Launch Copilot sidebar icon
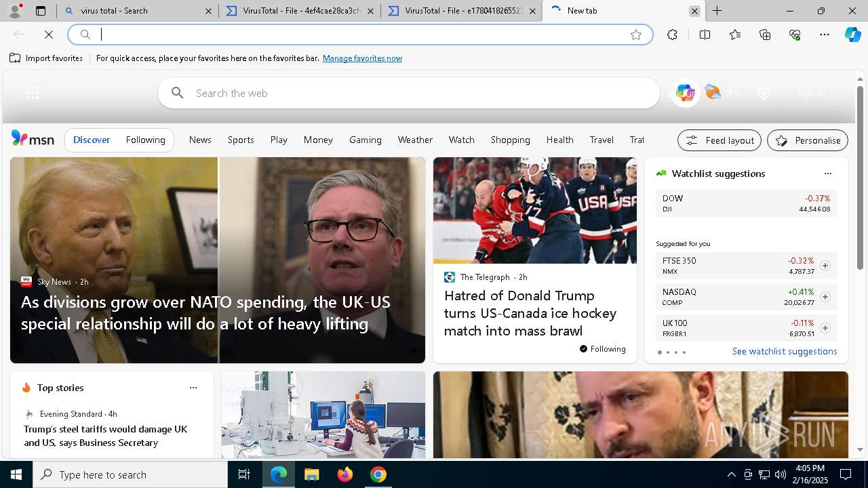The height and width of the screenshot is (488, 868). coord(852,35)
